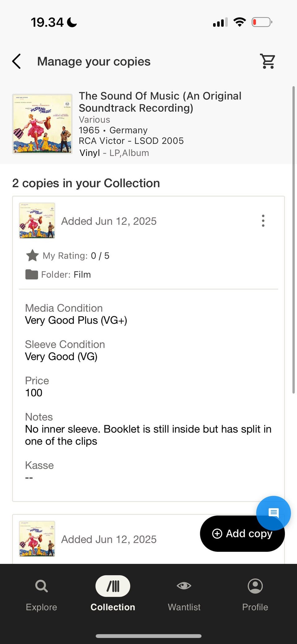
Task: Click the vertical scrollbar on right edge
Action: [x=294, y=240]
